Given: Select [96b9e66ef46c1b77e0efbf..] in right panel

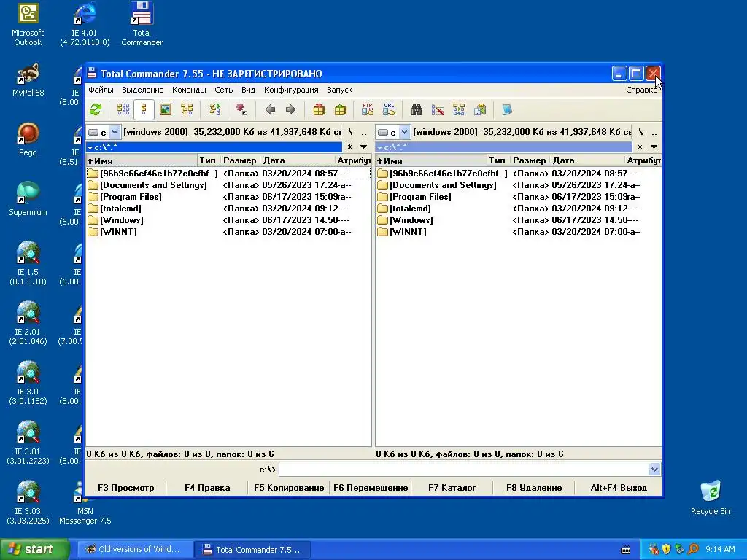Looking at the screenshot, I should [x=518, y=174].
